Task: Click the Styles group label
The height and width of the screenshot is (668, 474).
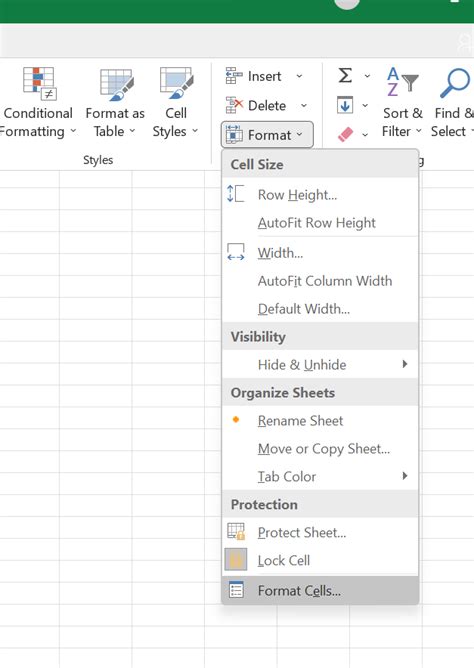Action: pos(98,160)
